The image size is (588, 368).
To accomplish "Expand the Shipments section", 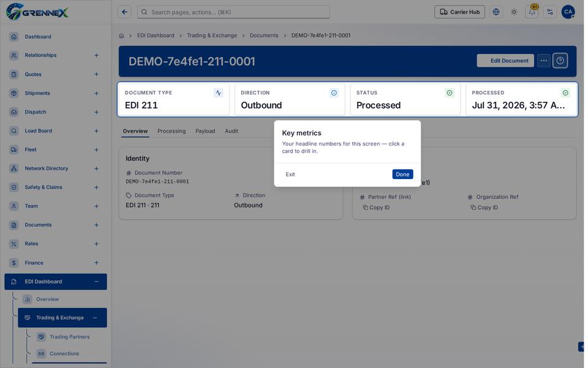I will click(96, 93).
